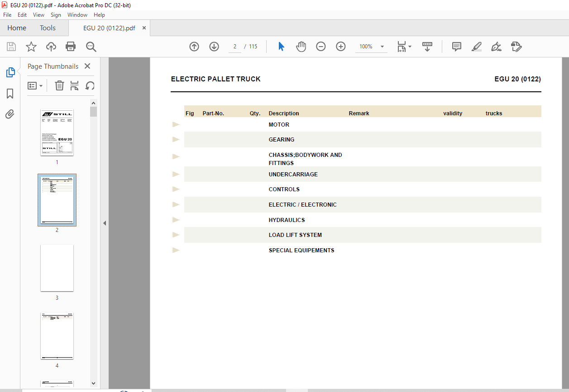Image resolution: width=569 pixels, height=392 pixels.
Task: Click the GEARING description text
Action: [282, 140]
